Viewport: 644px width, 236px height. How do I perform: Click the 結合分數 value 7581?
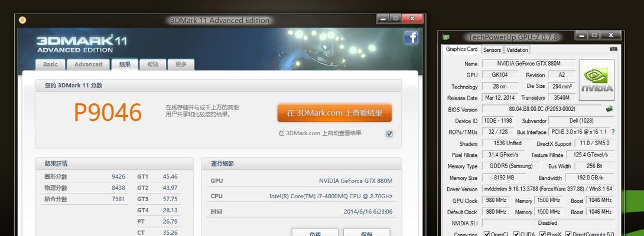coord(118,199)
